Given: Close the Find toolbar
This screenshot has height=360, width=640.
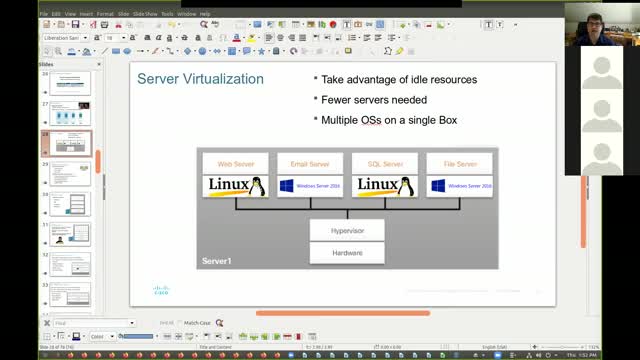Looking at the screenshot, I should [47, 323].
